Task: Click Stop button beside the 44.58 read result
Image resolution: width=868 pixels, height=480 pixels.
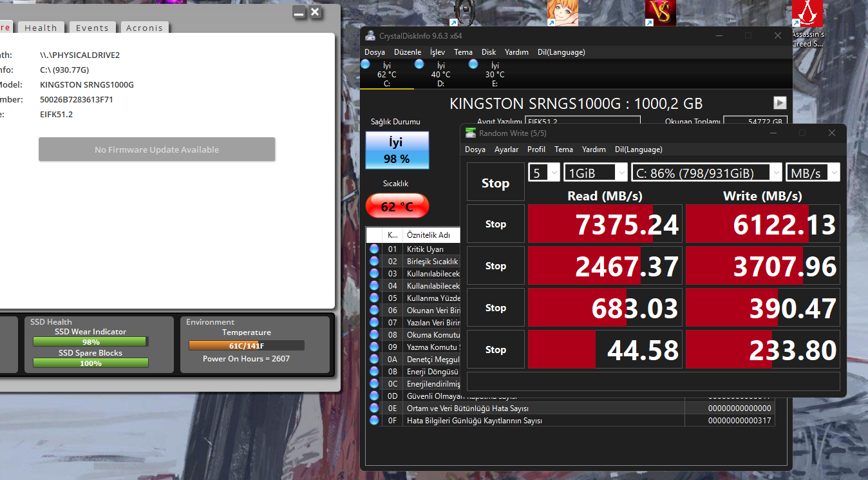Action: (496, 350)
